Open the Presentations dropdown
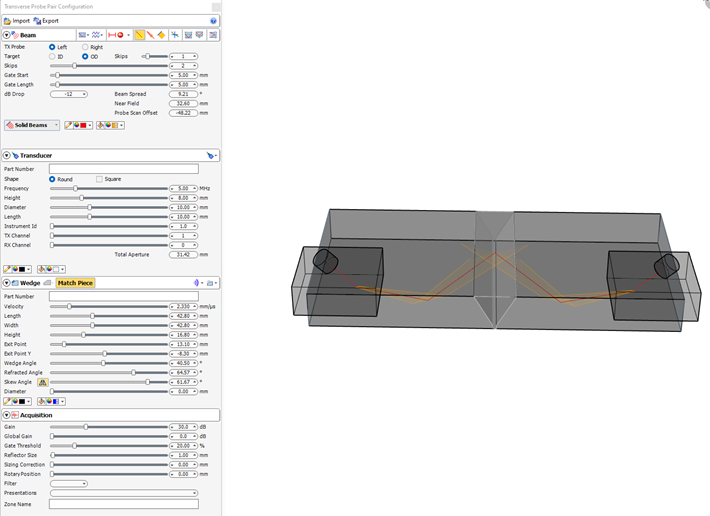The height and width of the screenshot is (516, 710). click(124, 493)
